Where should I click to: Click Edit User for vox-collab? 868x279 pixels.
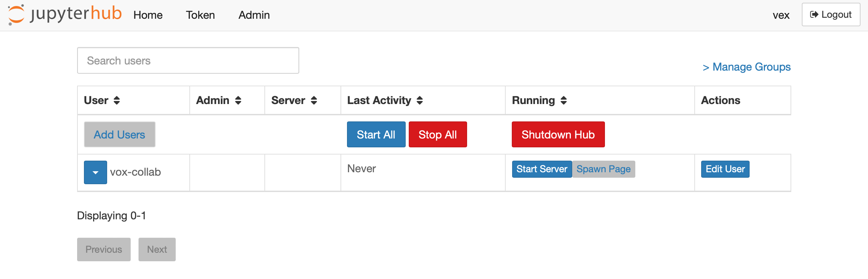[x=725, y=169]
